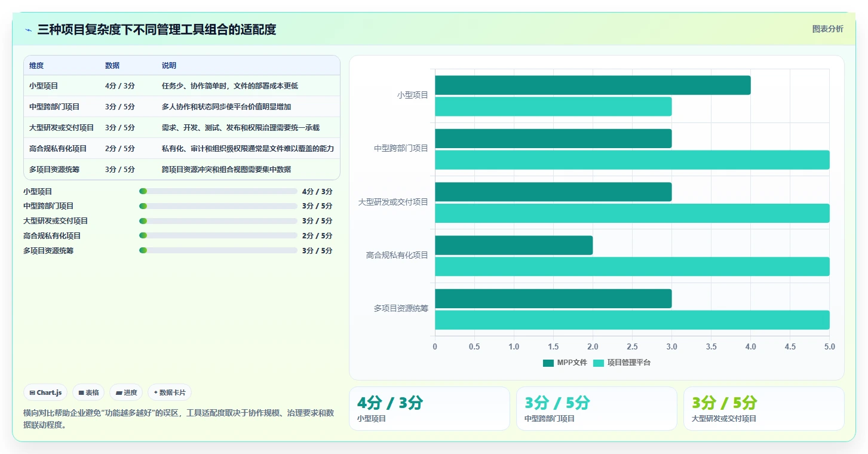Click the 小型项目 table row name
This screenshot has height=454, width=868.
tap(44, 86)
